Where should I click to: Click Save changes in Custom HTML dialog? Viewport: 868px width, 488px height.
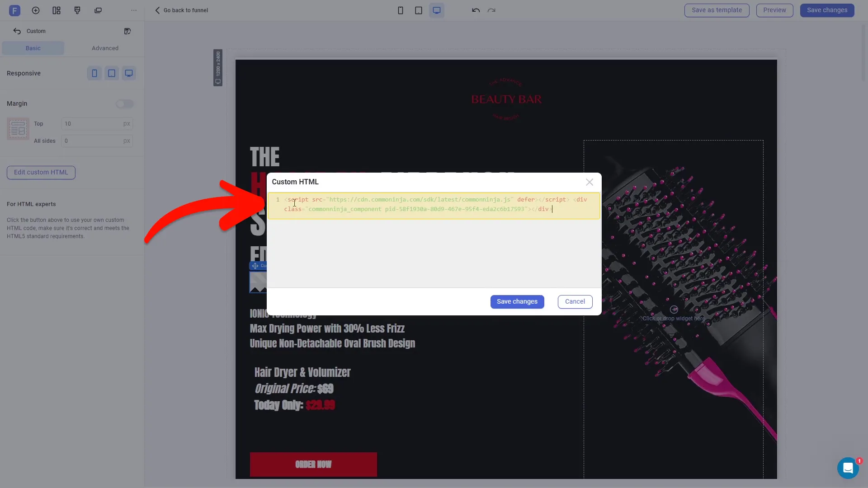click(x=517, y=302)
